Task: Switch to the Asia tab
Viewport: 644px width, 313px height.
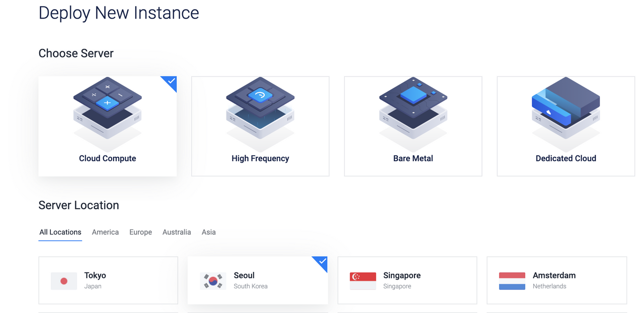Action: (209, 232)
